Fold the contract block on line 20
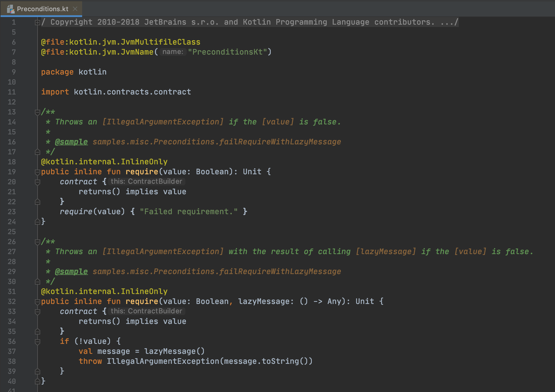555x392 pixels. pos(37,182)
